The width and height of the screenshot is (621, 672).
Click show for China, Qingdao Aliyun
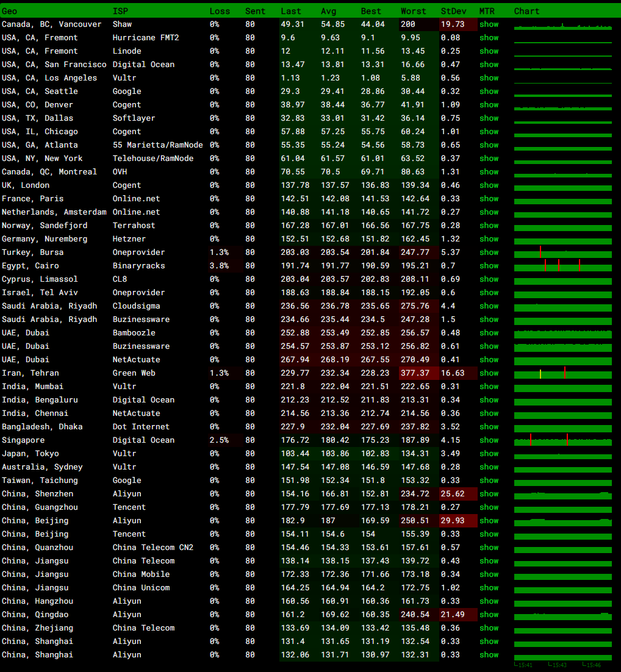489,615
